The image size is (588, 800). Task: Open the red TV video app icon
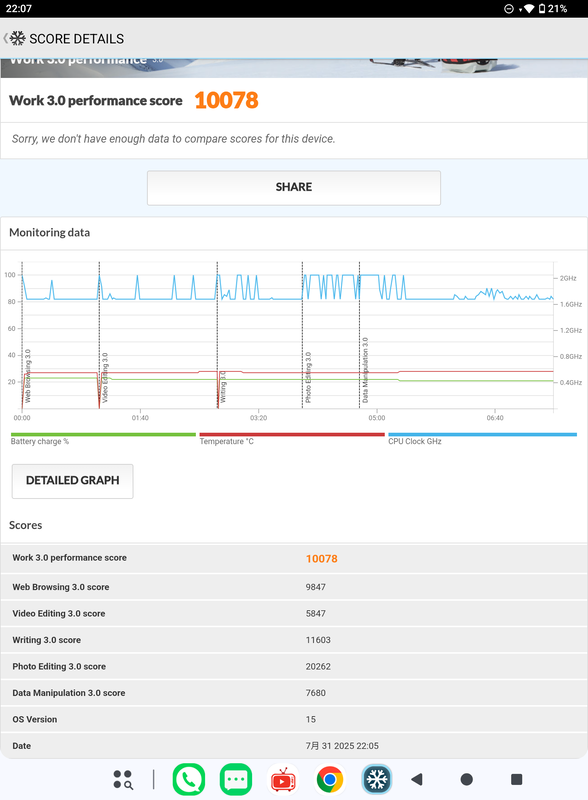283,780
